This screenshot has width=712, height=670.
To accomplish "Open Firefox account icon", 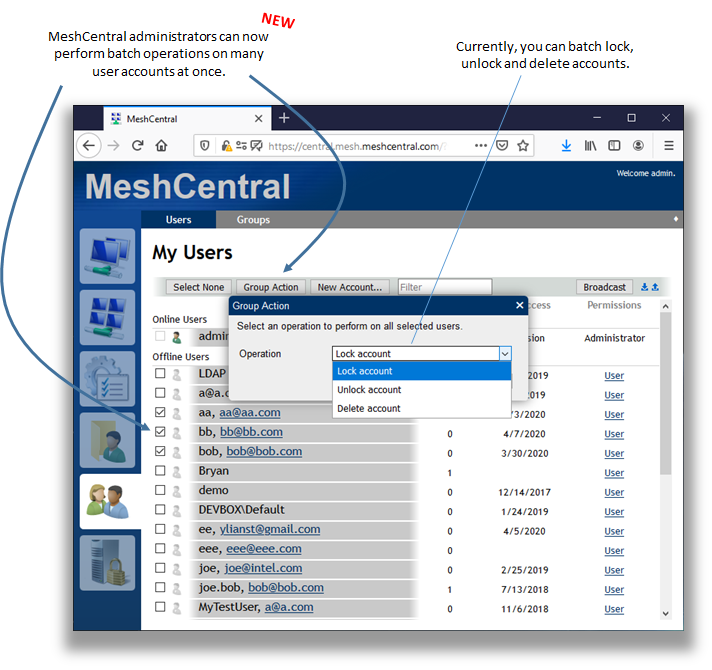I will 638,146.
